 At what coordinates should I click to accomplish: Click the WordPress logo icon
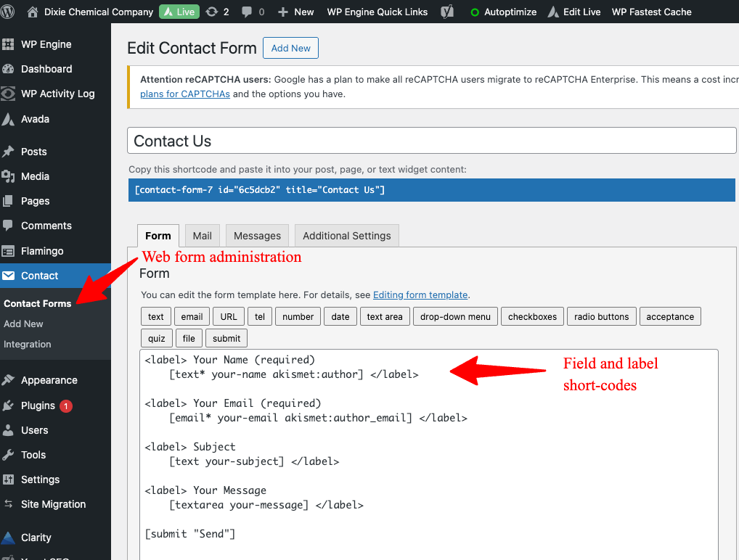pyautogui.click(x=9, y=12)
